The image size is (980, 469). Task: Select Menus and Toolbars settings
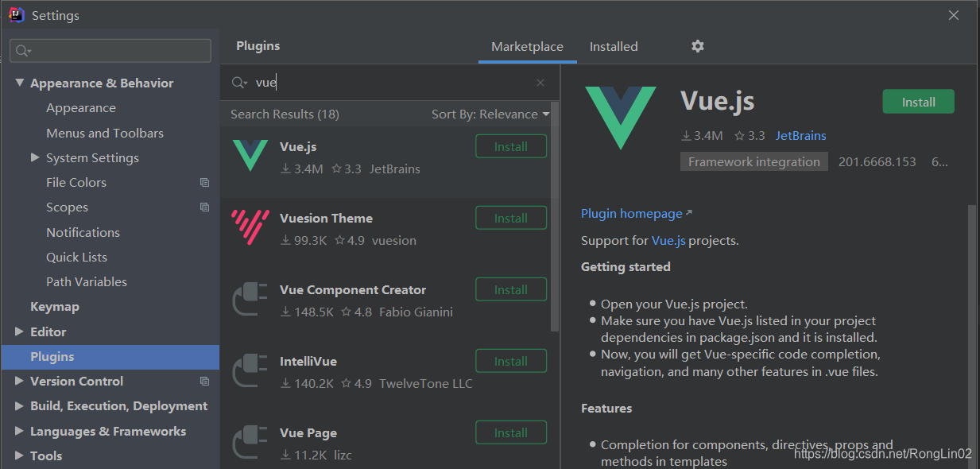point(105,133)
